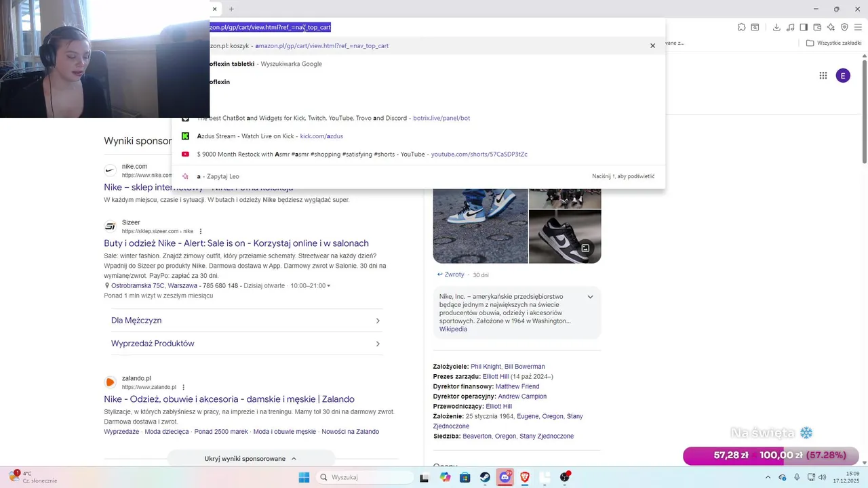The image size is (868, 488).
Task: Open the Brave browser taskbar icon
Action: click(525, 477)
